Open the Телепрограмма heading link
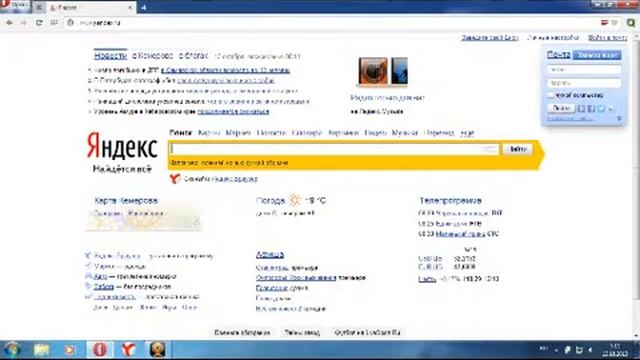The height and width of the screenshot is (360, 640). click(x=451, y=200)
